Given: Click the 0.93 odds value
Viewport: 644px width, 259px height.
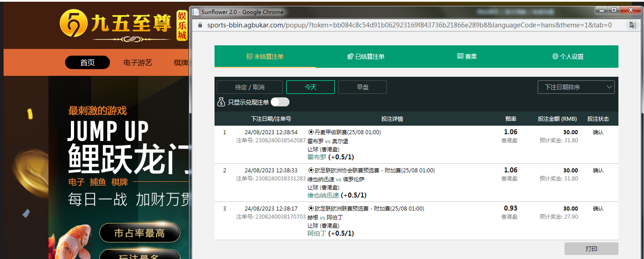Looking at the screenshot, I should click(x=510, y=208).
